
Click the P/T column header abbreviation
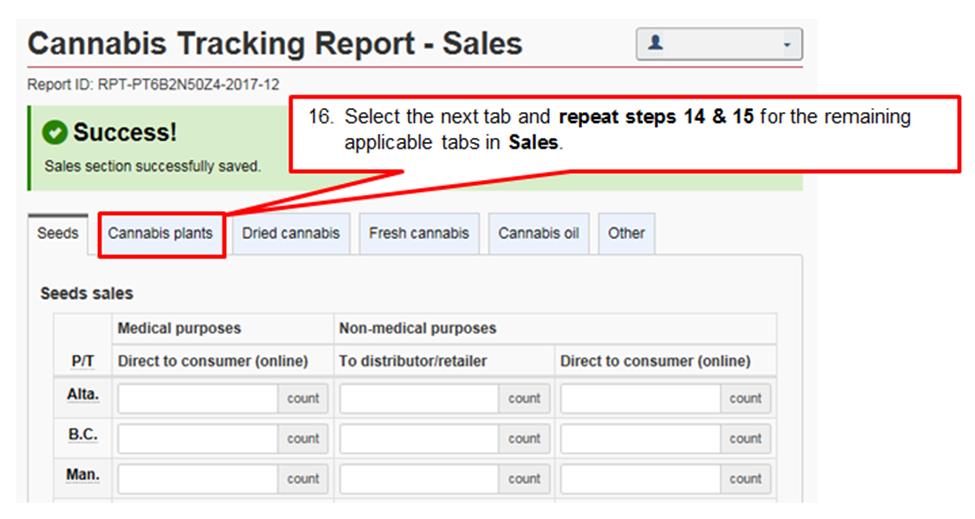tap(83, 361)
